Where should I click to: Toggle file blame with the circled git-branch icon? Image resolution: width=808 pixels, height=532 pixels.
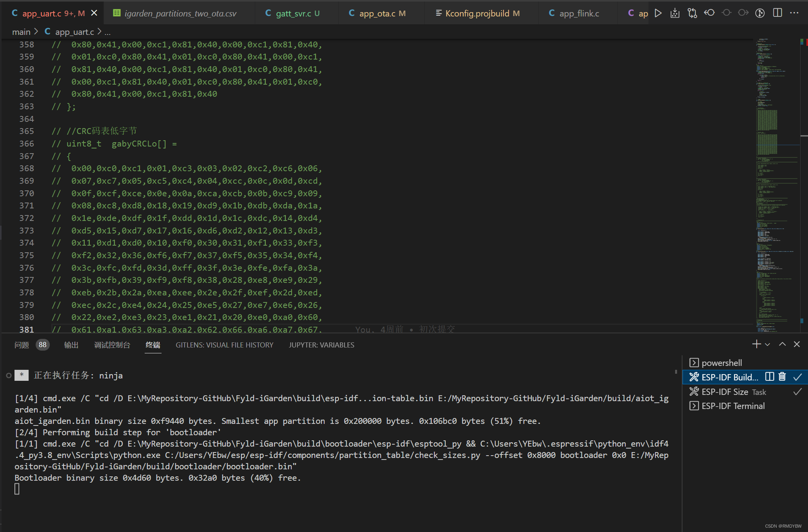click(760, 13)
